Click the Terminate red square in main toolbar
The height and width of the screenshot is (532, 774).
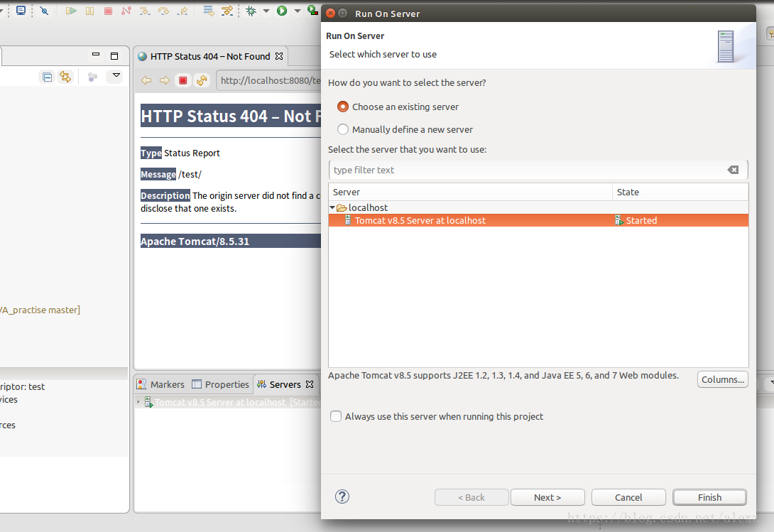(108, 11)
